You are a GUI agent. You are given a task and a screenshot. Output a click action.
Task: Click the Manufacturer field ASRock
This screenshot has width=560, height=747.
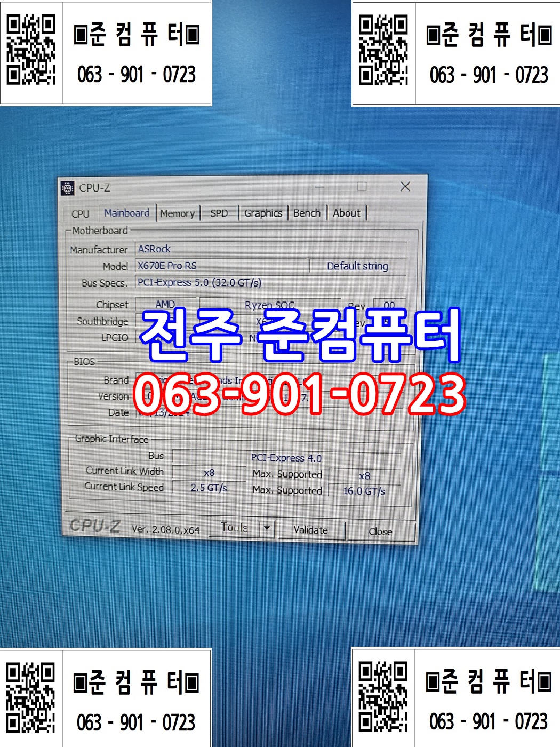click(271, 249)
